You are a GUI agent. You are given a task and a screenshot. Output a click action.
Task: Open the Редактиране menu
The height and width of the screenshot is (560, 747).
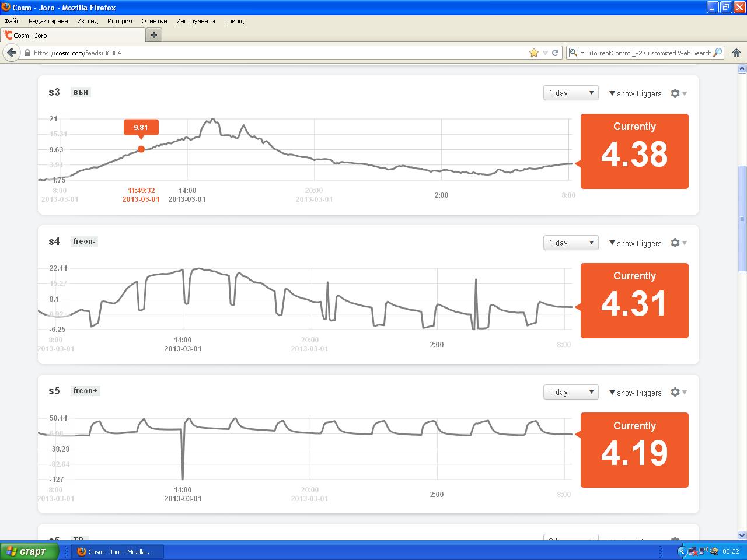click(48, 21)
